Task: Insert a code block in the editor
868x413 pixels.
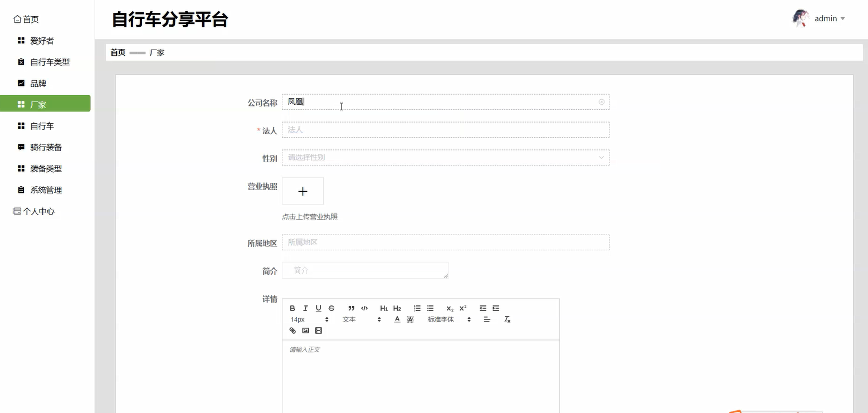Action: [x=364, y=308]
